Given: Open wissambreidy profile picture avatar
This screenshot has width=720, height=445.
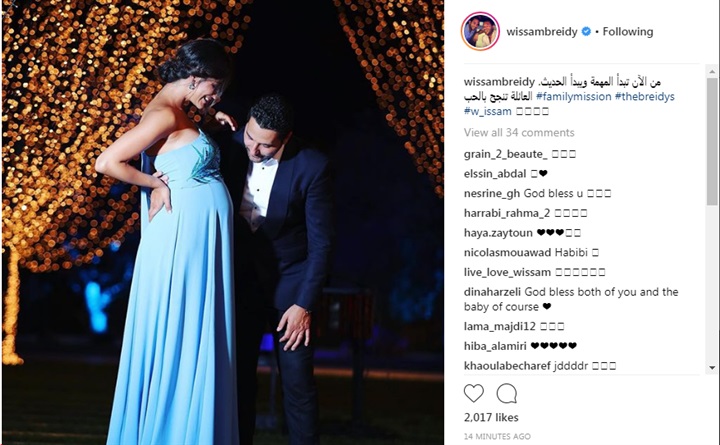Looking at the screenshot, I should coord(480,31).
